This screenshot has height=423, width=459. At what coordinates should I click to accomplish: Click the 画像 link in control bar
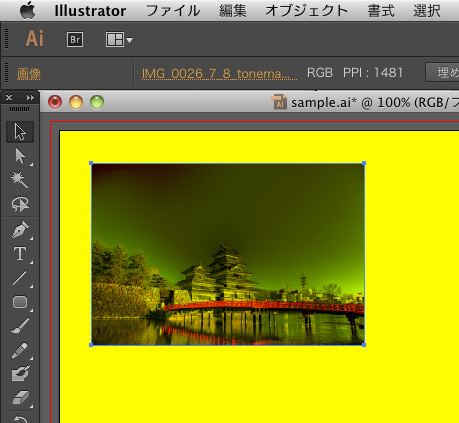(x=29, y=74)
